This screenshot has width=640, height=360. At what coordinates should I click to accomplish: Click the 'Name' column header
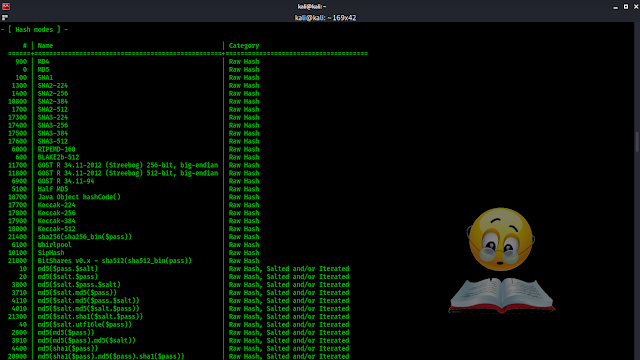tap(45, 46)
